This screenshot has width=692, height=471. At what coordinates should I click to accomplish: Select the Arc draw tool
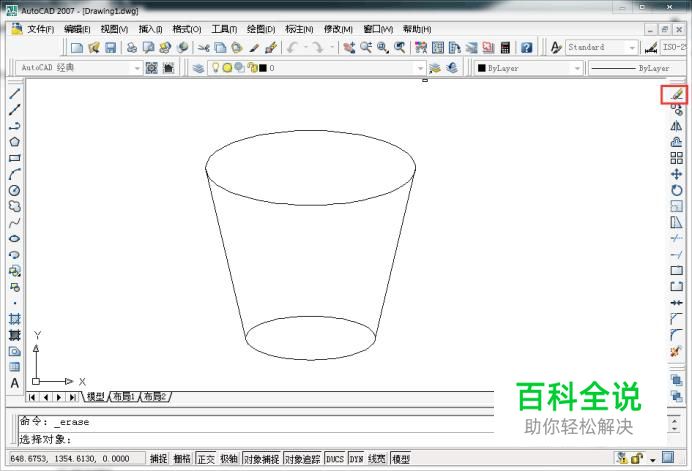(x=15, y=174)
